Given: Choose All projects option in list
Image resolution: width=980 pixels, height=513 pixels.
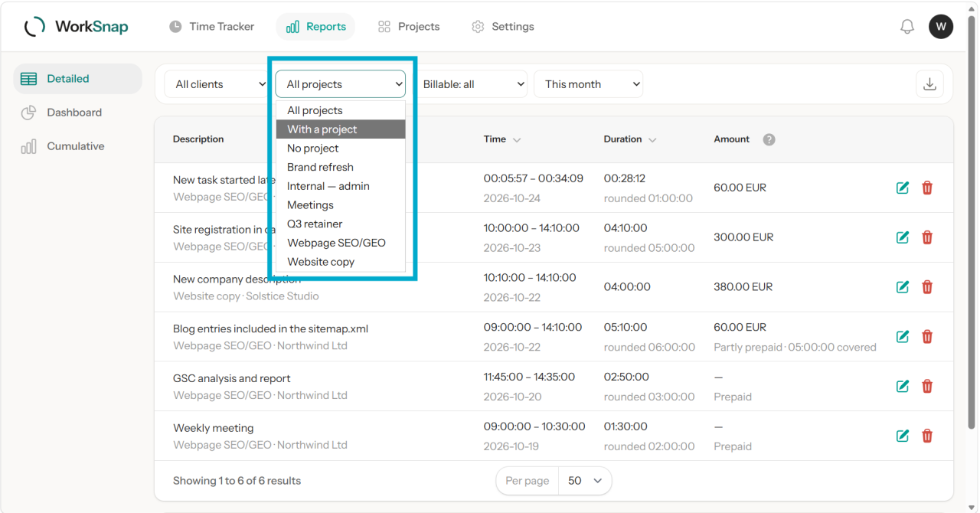Looking at the screenshot, I should click(x=341, y=110).
